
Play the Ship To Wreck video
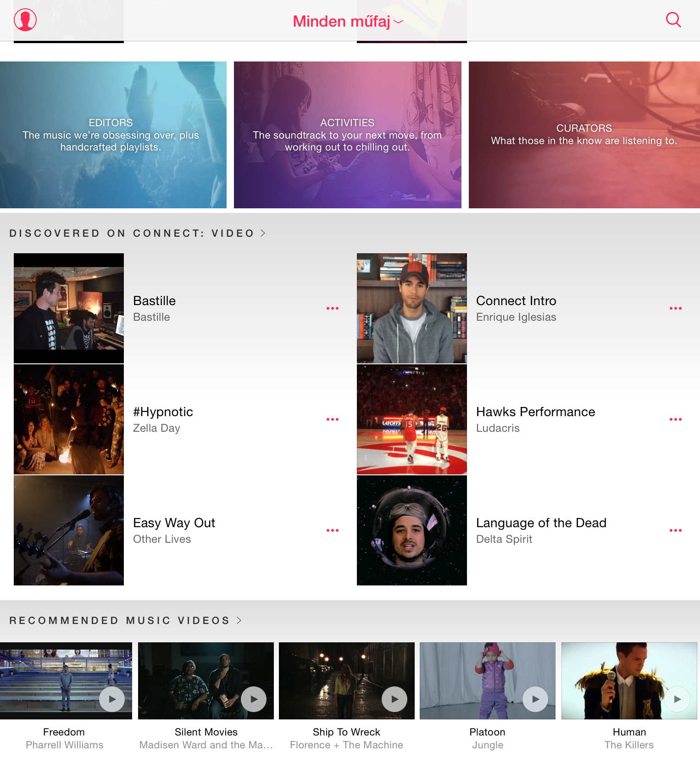(x=394, y=699)
